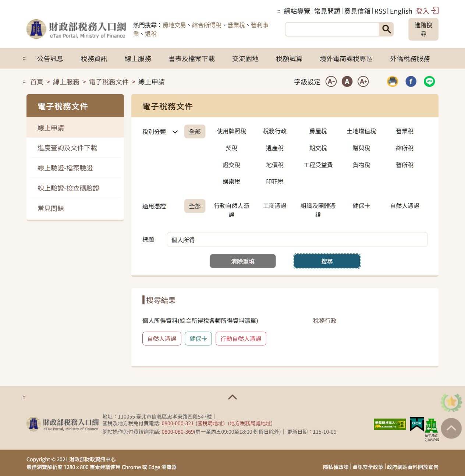Select 自然人憑證 certificate filter option

(x=405, y=206)
